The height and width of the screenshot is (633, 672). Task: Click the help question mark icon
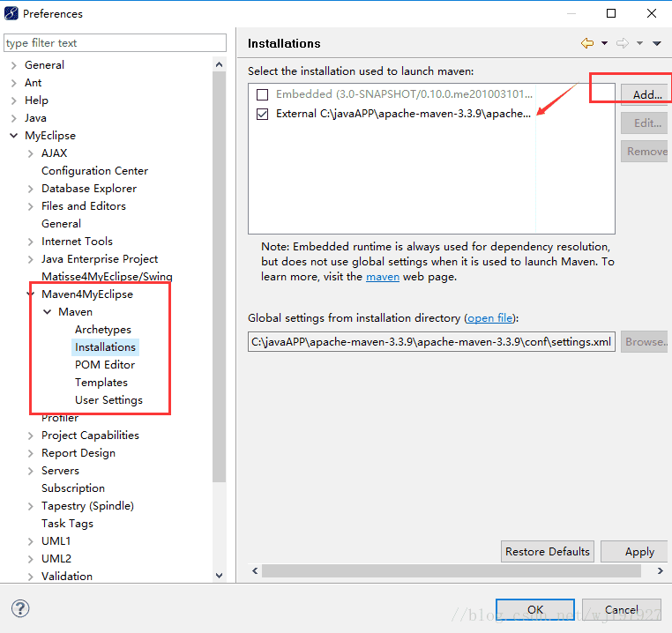click(x=20, y=608)
